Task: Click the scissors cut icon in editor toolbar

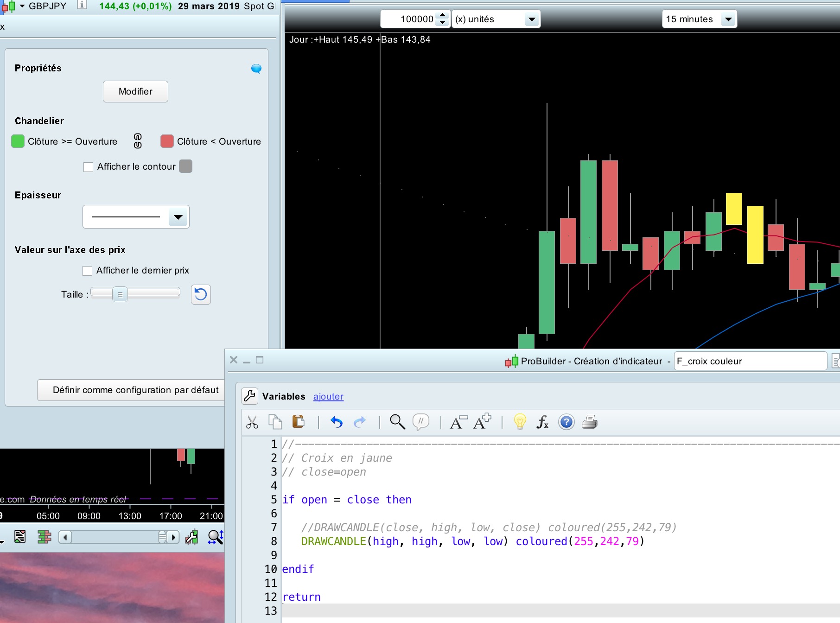Action: tap(252, 422)
